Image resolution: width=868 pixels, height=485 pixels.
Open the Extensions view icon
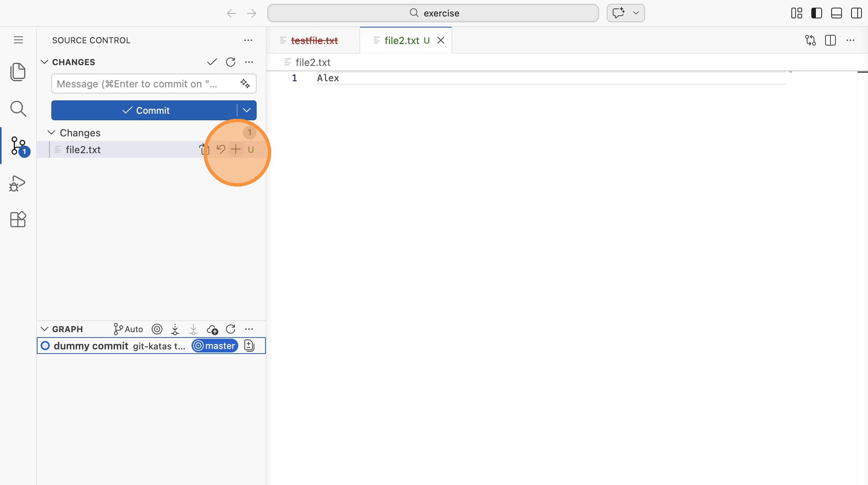pos(18,220)
